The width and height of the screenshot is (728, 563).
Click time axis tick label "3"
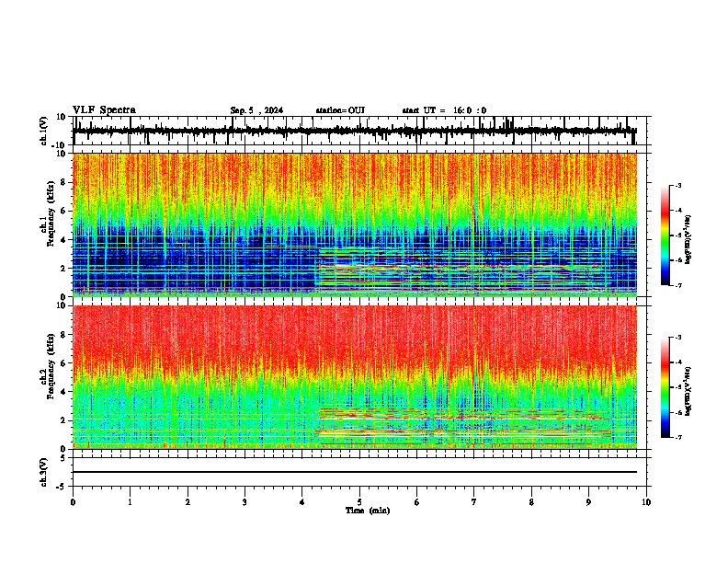point(245,502)
